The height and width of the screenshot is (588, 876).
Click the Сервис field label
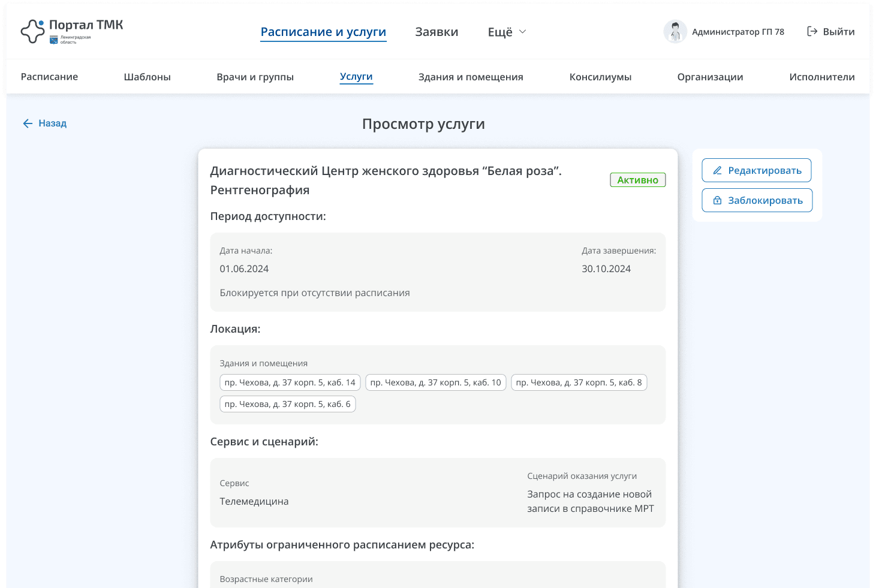[234, 483]
